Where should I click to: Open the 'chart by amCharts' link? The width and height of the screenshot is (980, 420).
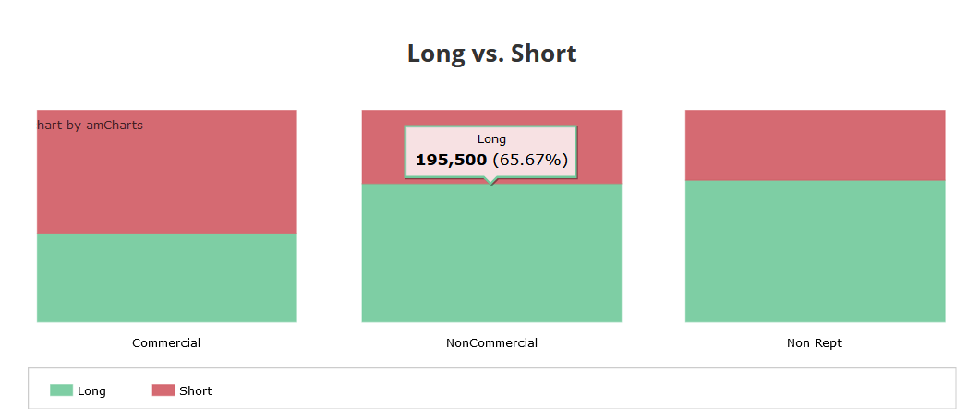coord(90,125)
